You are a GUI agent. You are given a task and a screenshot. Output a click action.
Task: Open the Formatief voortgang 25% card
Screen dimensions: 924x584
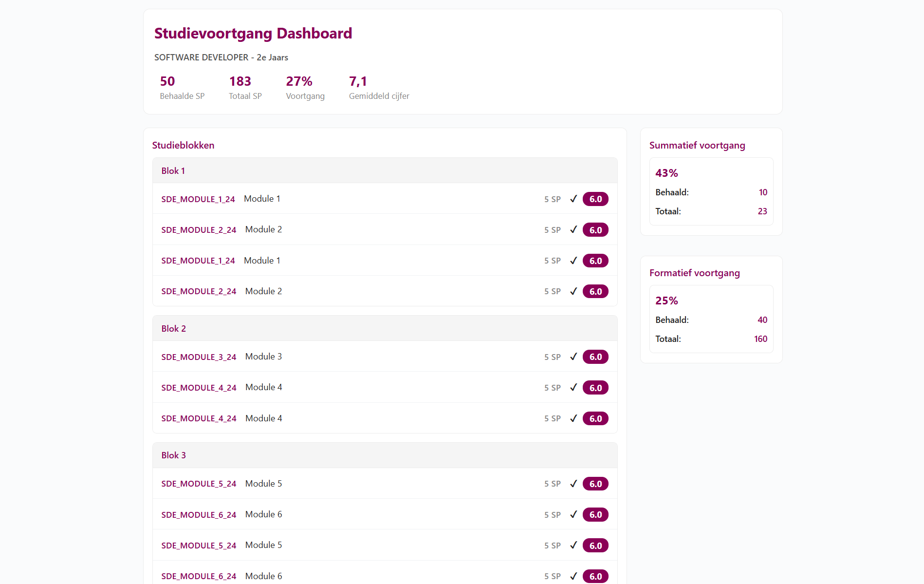711,319
